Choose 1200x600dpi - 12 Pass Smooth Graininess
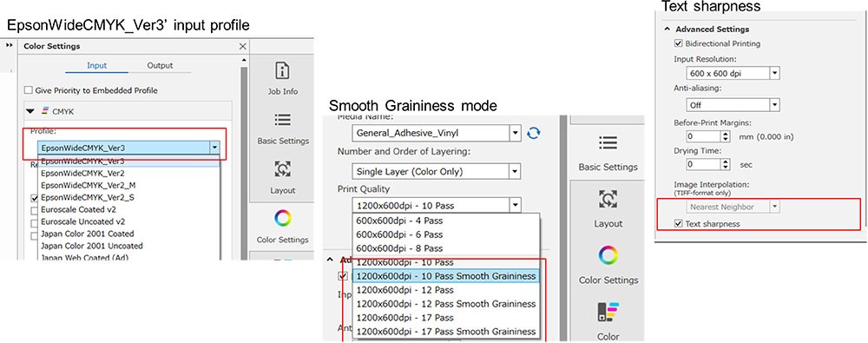Image resolution: width=868 pixels, height=343 pixels. (445, 304)
